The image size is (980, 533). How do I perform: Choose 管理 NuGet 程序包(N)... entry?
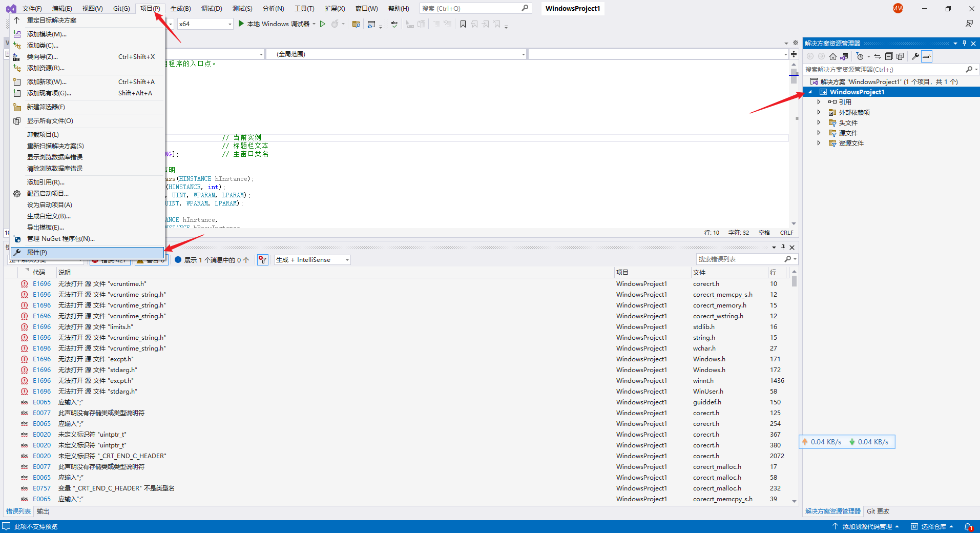[x=88, y=238]
